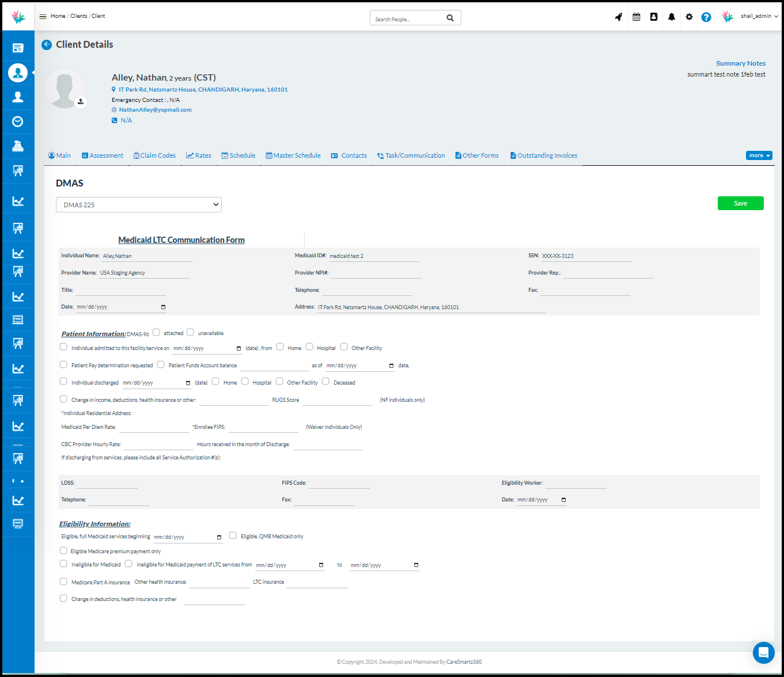Open the settings gear icon
Image resolution: width=784 pixels, height=677 pixels.
pyautogui.click(x=689, y=17)
